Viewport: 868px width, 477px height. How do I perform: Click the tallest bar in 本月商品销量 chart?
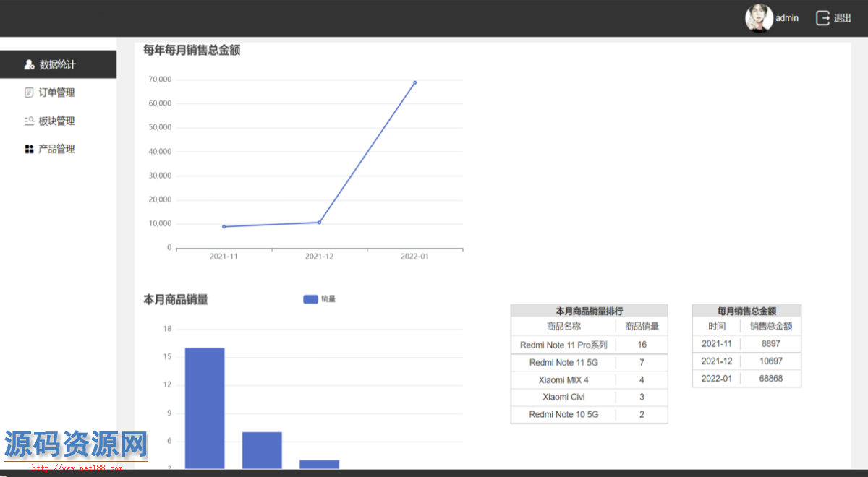pos(205,408)
